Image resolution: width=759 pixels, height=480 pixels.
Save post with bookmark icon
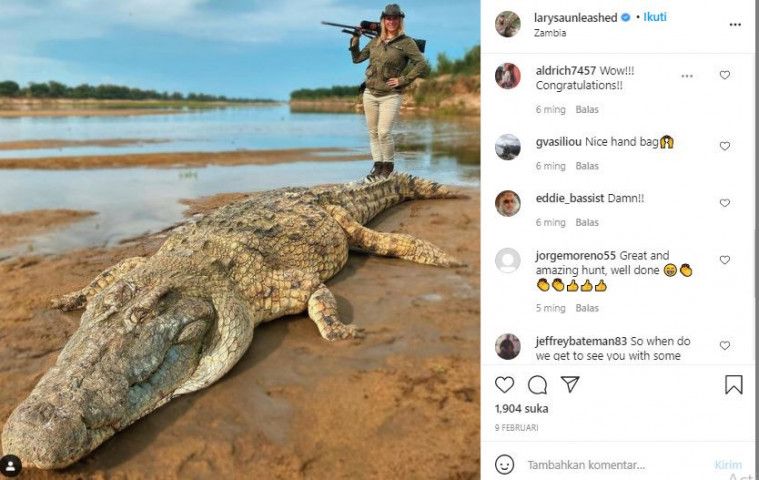[733, 385]
